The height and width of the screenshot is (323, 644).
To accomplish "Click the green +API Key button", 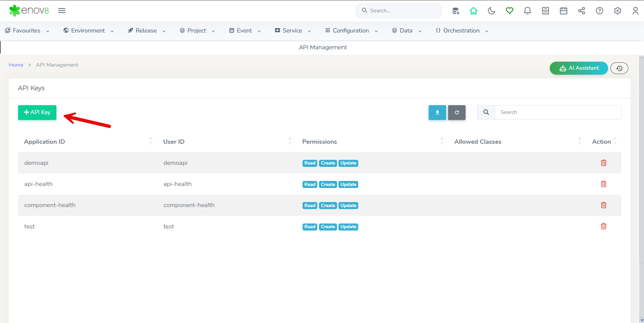I will click(x=37, y=113).
